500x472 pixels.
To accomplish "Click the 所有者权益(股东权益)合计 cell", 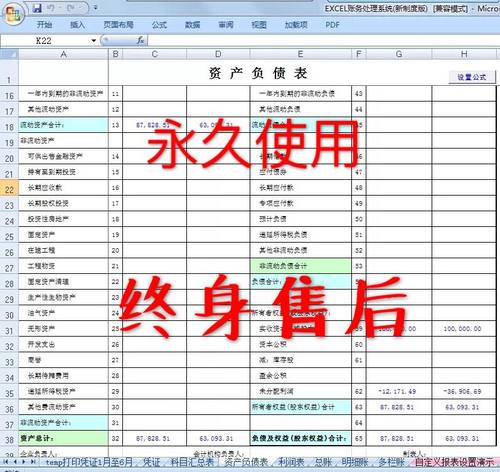I will click(x=300, y=407).
